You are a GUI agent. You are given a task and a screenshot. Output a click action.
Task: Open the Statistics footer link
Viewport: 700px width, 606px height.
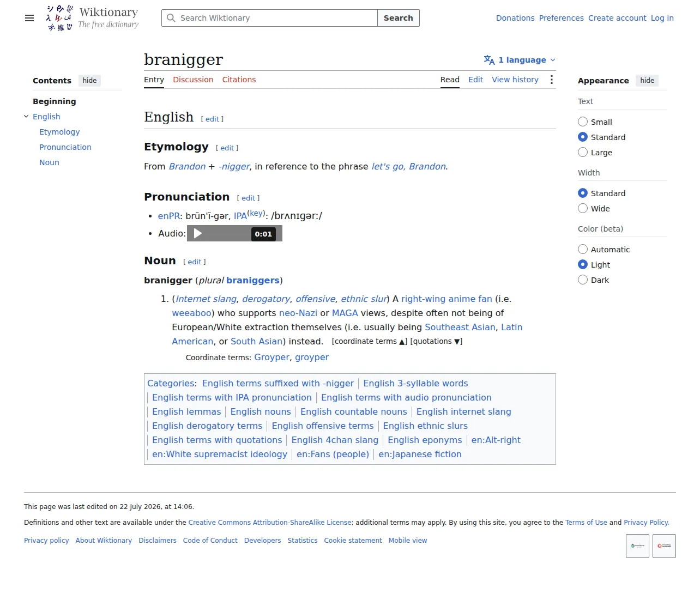(303, 541)
